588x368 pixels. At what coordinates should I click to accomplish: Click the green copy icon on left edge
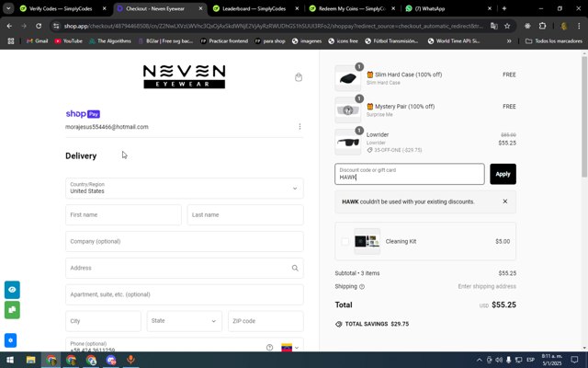(x=12, y=310)
